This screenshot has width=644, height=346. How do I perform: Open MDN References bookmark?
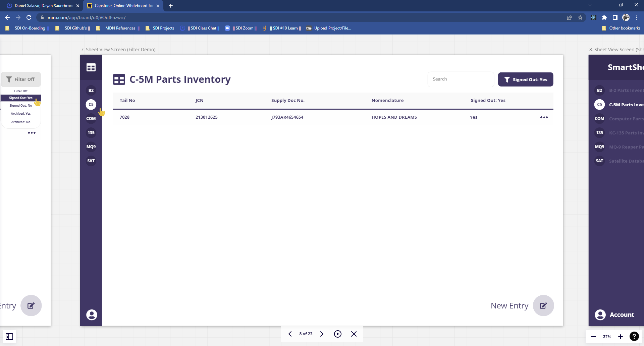(118, 28)
